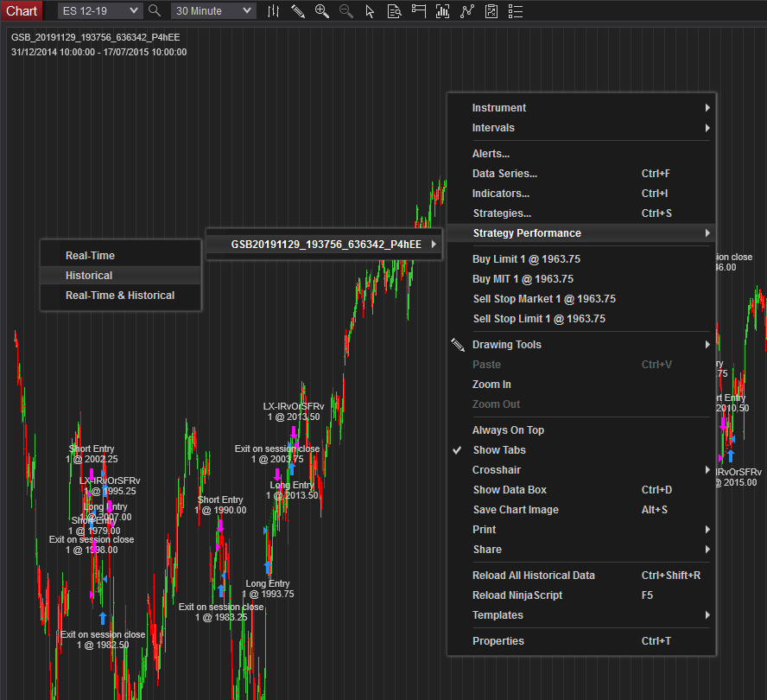This screenshot has width=767, height=700.
Task: Click Sell Stop Market 1 @ 1963.75
Action: [x=544, y=299]
